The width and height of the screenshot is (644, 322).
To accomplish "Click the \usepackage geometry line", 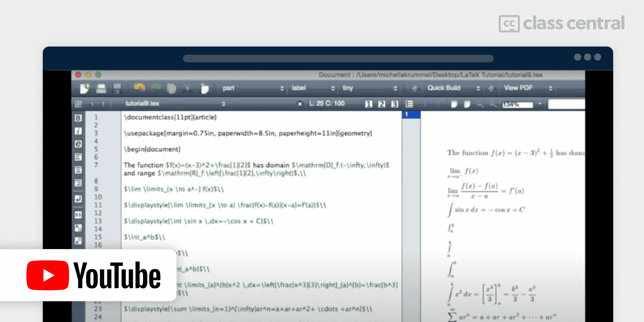I will (248, 133).
